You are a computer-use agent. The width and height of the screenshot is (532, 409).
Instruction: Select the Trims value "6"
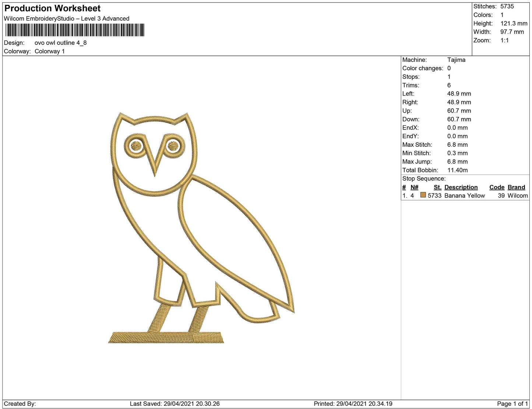[x=449, y=85]
